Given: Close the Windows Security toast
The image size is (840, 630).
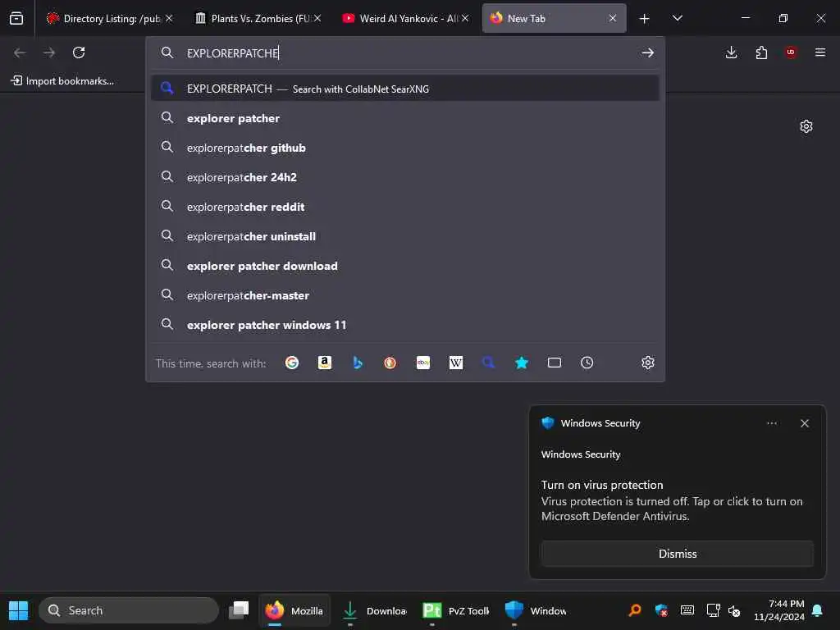Looking at the screenshot, I should click(x=805, y=423).
